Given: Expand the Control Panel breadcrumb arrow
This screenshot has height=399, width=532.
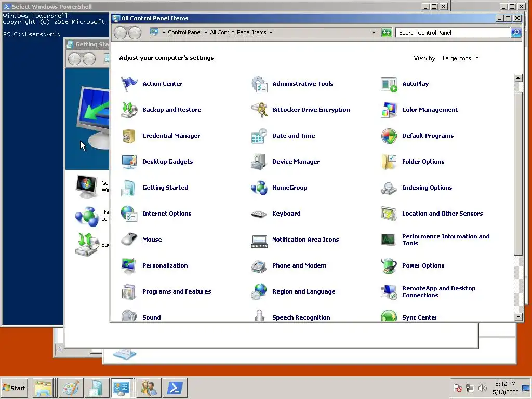Looking at the screenshot, I should 206,32.
